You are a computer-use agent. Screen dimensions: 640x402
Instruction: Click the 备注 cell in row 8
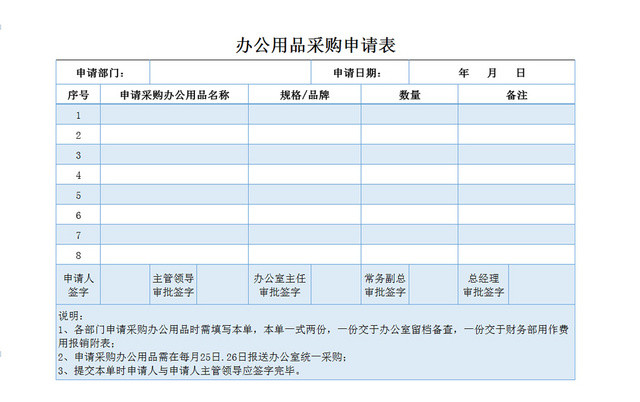516,255
